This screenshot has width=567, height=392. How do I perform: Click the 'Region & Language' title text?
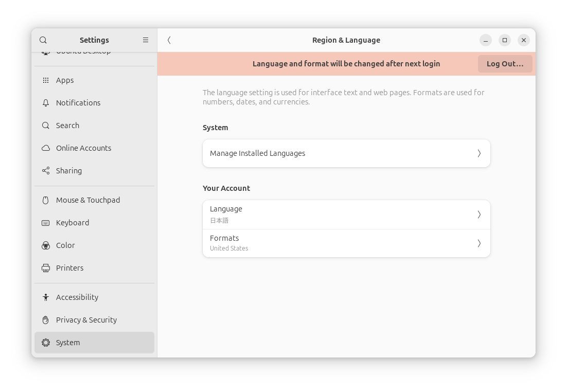pyautogui.click(x=346, y=40)
